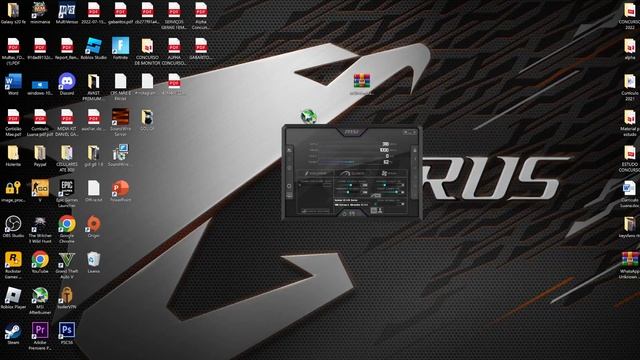Open Adobe Premiere Pro
This screenshot has width=640, height=360.
(x=40, y=336)
